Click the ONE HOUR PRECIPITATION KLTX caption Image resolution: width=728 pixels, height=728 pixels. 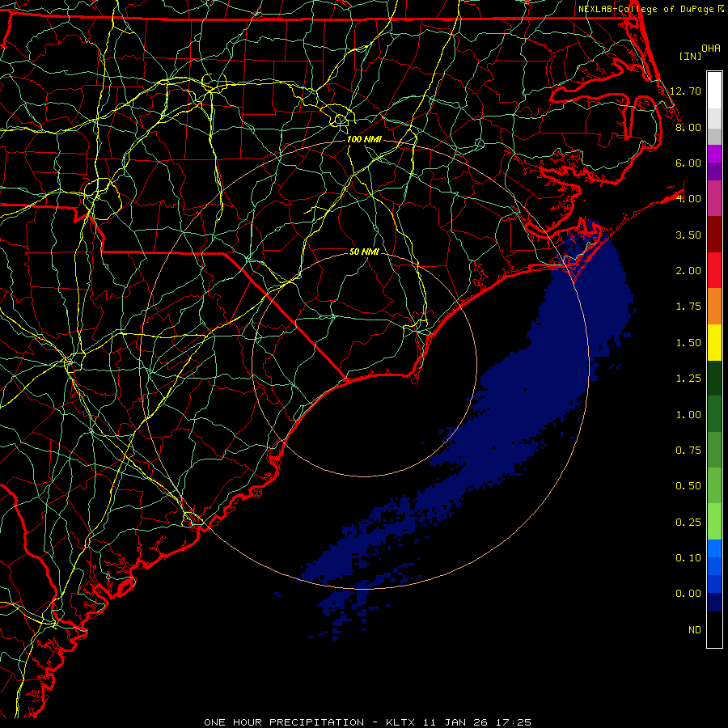(368, 722)
